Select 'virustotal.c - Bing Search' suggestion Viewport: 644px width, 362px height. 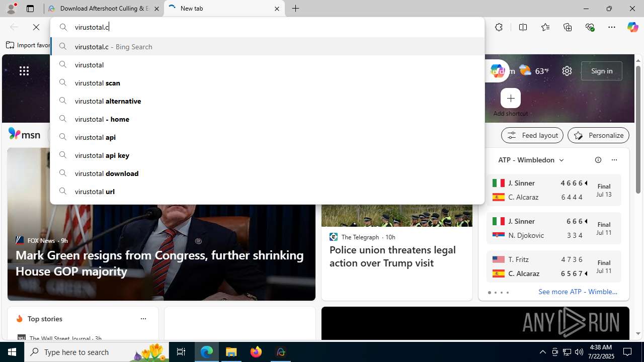(267, 47)
